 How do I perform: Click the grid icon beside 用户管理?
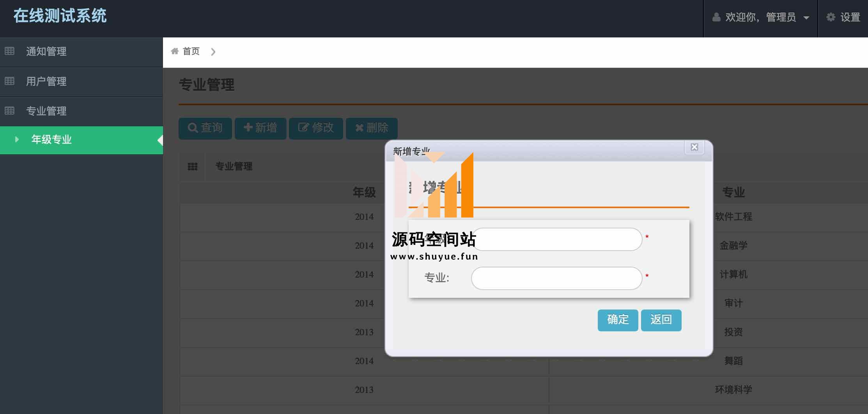click(x=10, y=81)
